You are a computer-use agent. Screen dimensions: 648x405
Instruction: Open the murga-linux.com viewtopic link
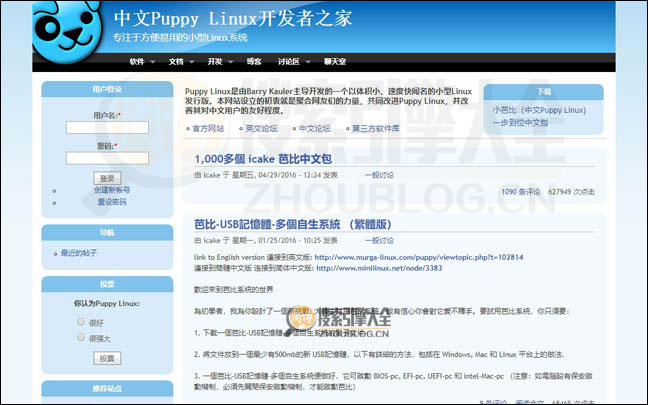(x=419, y=257)
